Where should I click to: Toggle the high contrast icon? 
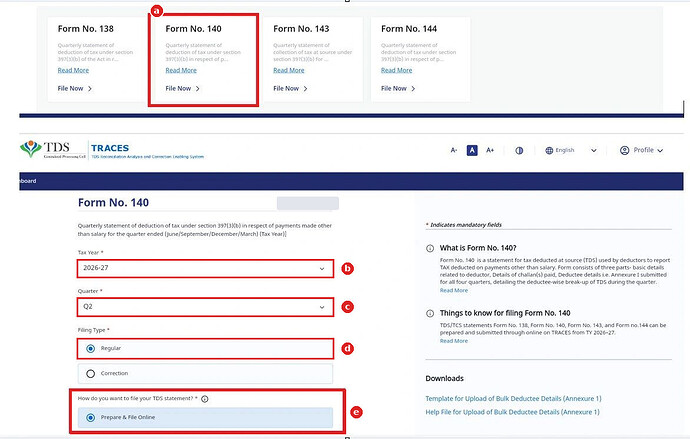click(519, 150)
